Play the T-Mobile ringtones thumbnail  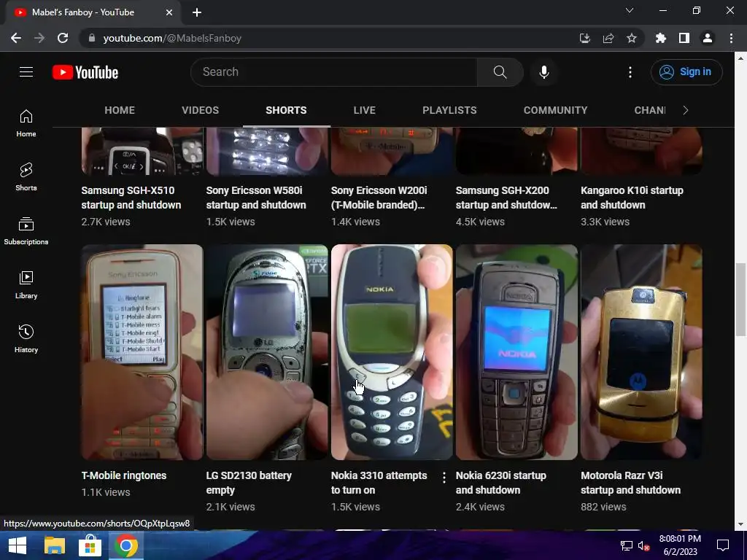tap(142, 352)
